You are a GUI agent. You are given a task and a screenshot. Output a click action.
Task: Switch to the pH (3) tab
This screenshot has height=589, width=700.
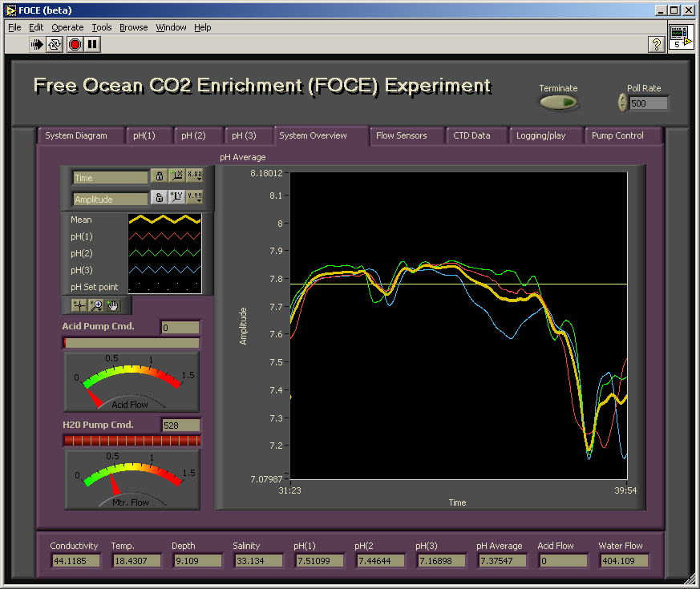pyautogui.click(x=247, y=135)
